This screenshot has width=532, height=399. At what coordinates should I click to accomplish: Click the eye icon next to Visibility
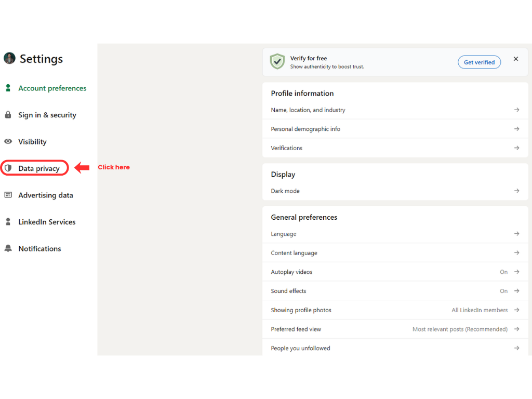[x=8, y=141]
